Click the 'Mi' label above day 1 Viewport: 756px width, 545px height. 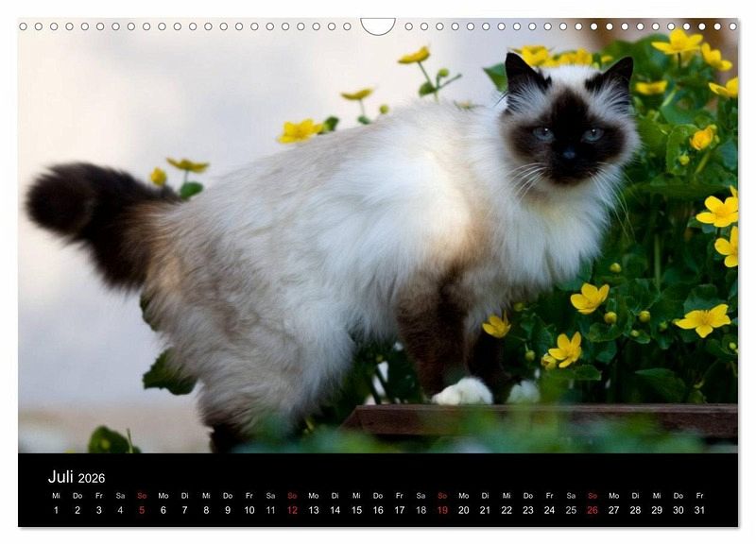(x=56, y=495)
